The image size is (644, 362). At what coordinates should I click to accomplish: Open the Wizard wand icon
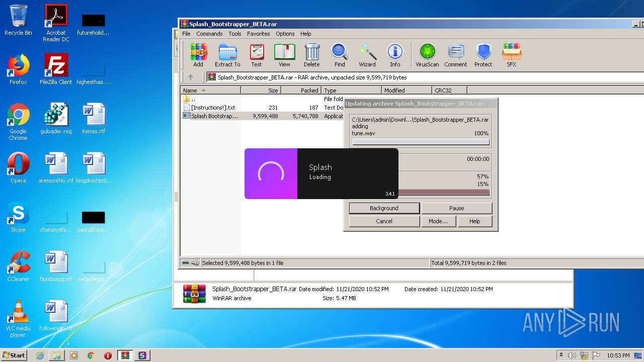point(367,55)
